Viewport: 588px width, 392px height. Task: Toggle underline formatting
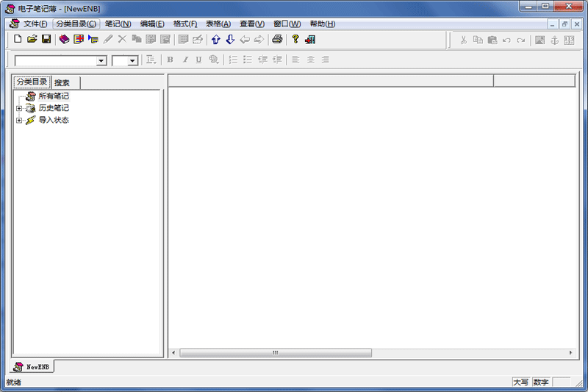click(x=198, y=60)
